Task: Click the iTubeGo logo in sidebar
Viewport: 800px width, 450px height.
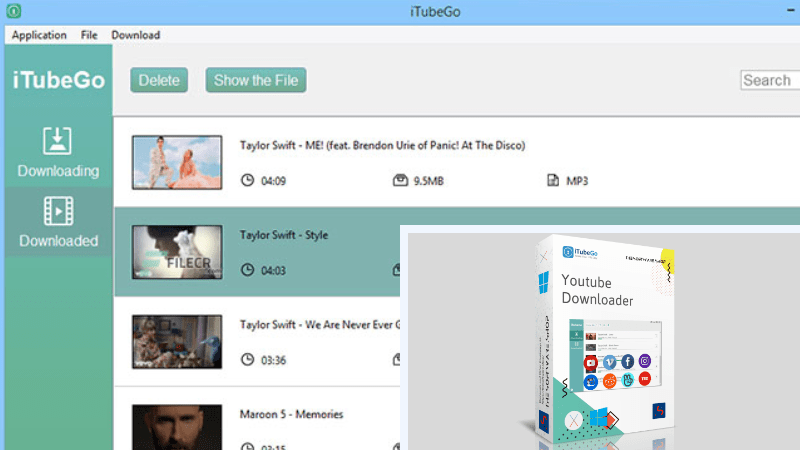Action: (x=59, y=80)
